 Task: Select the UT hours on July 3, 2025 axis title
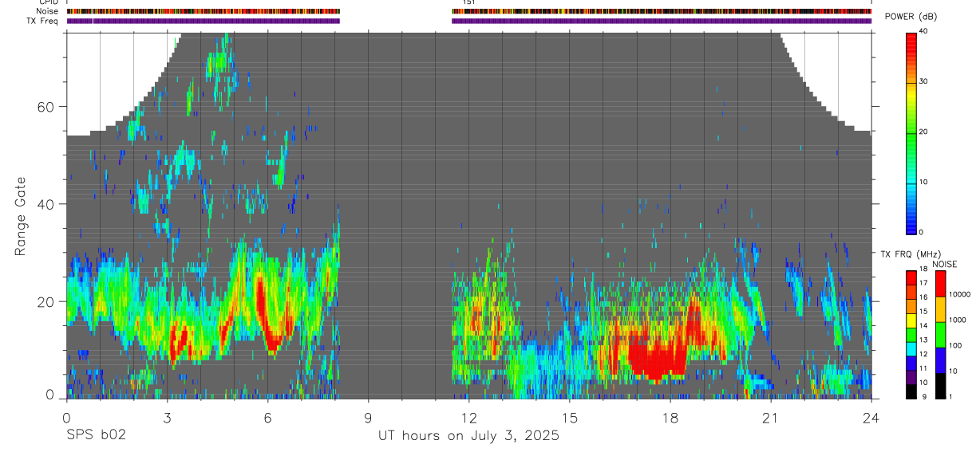pos(468,436)
